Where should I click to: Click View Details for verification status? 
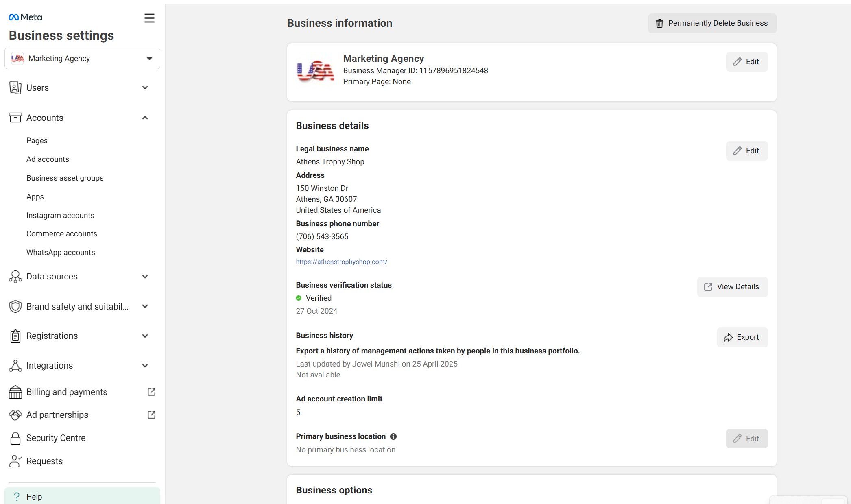(732, 287)
